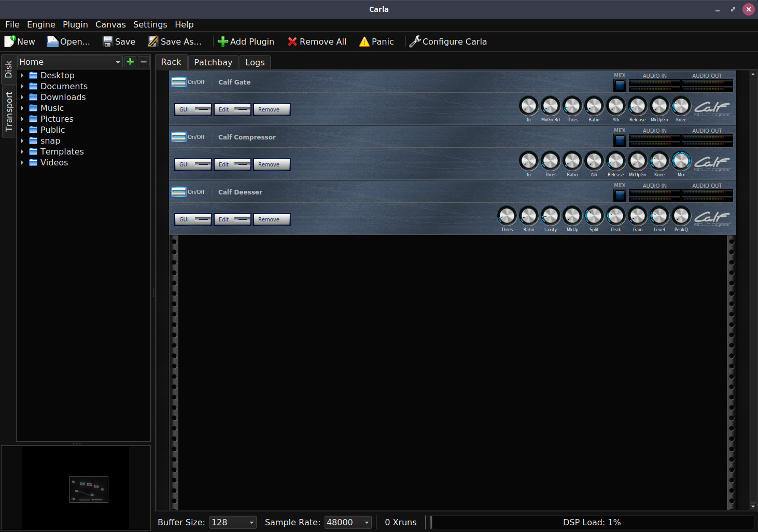The height and width of the screenshot is (532, 758).
Task: Select the Panic warning icon
Action: [363, 41]
